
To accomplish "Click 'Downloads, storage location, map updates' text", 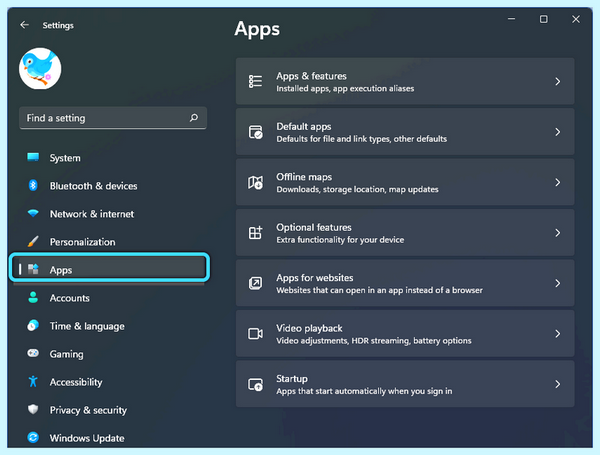I will (x=357, y=190).
